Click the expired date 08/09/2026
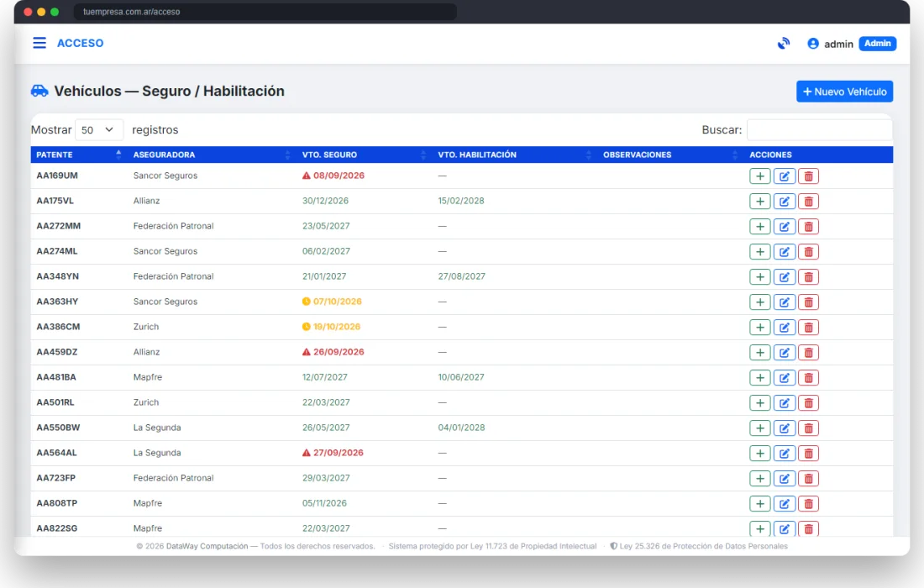The image size is (924, 588). (339, 176)
